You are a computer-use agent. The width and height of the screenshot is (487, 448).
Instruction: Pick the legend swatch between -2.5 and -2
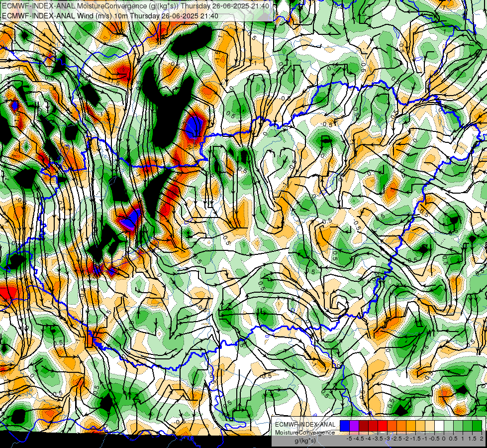401,426
